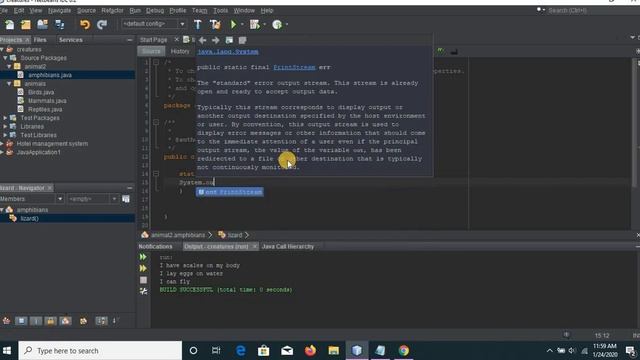Toggle code fold at line 1 comment

click(156, 62)
